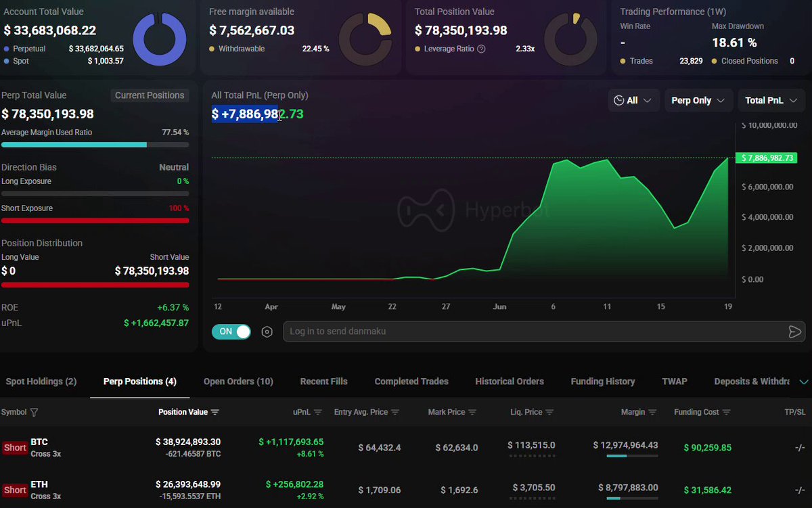Click the green 7,886,982.73 chart price label
The image size is (812, 508).
coord(768,158)
